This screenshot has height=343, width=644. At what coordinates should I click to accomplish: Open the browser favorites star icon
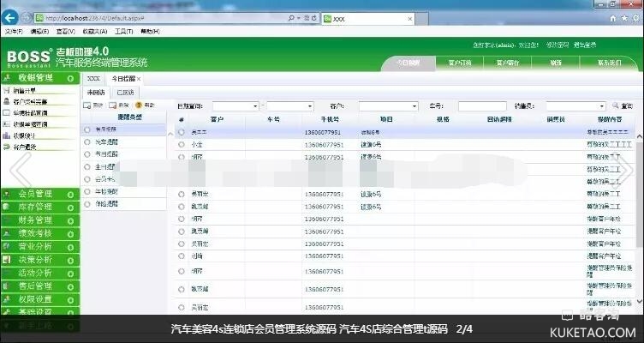tap(624, 19)
